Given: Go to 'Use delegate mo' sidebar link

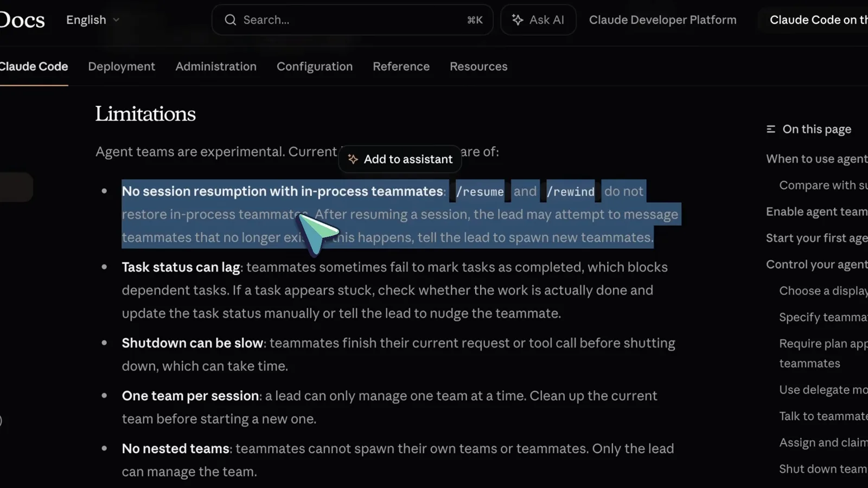Looking at the screenshot, I should (824, 390).
